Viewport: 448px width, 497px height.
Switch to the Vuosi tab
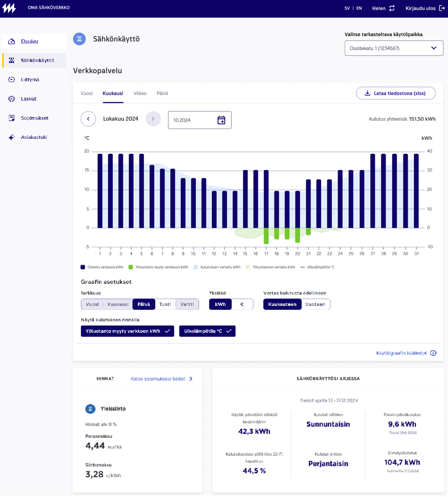(86, 93)
